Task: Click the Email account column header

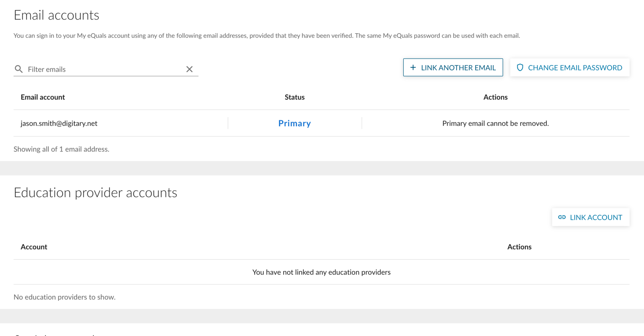Action: point(43,97)
